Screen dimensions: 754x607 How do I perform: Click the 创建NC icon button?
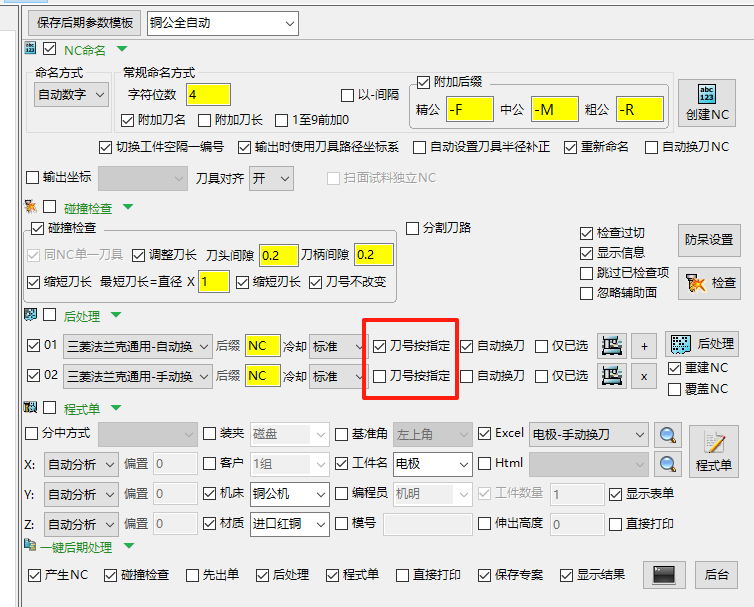(706, 103)
